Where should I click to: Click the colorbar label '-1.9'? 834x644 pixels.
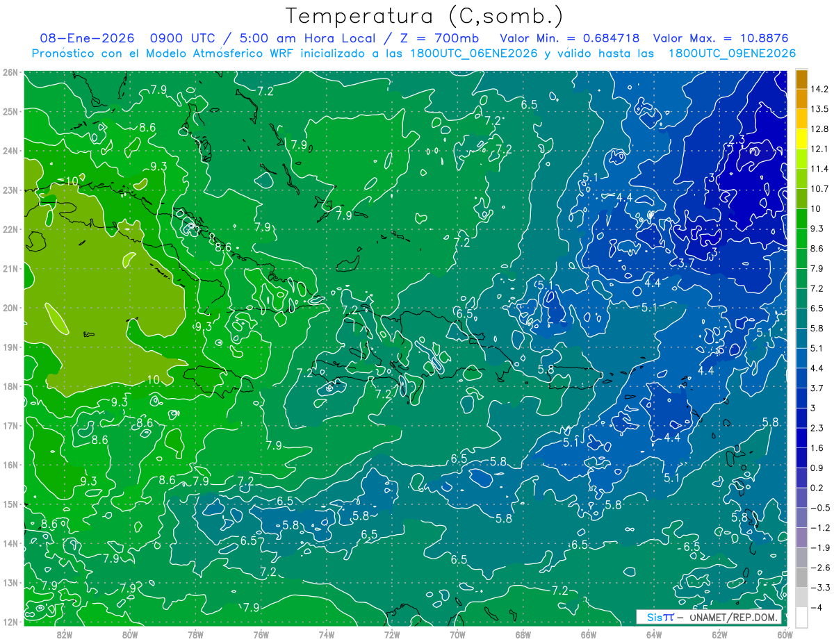(820, 548)
